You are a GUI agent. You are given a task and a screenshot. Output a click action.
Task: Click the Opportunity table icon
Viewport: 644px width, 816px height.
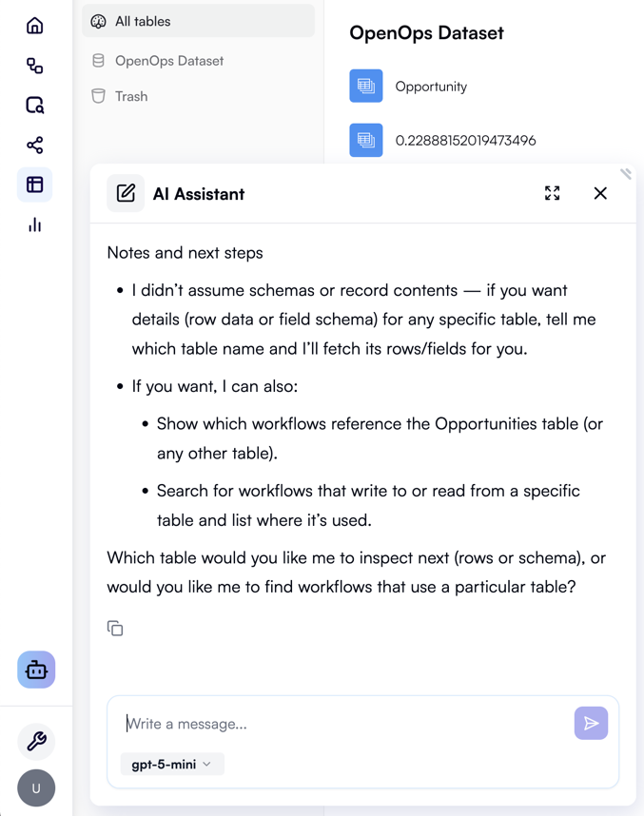click(365, 86)
